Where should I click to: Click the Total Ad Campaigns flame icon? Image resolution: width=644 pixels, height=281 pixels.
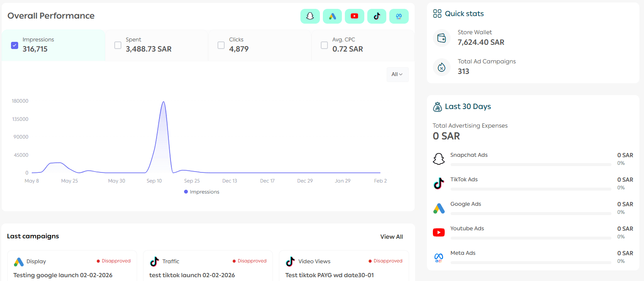(442, 67)
